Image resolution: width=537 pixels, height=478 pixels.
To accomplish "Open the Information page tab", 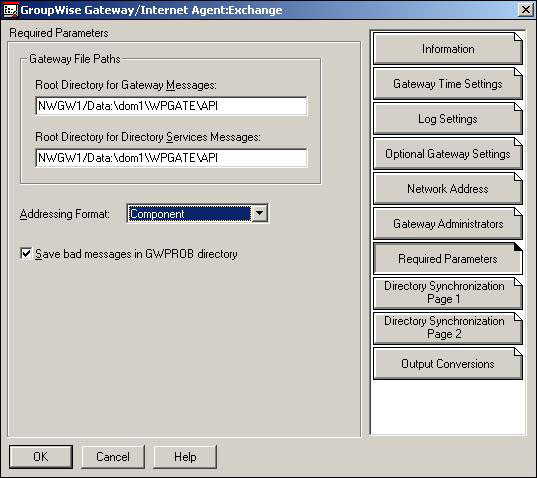I will [448, 49].
